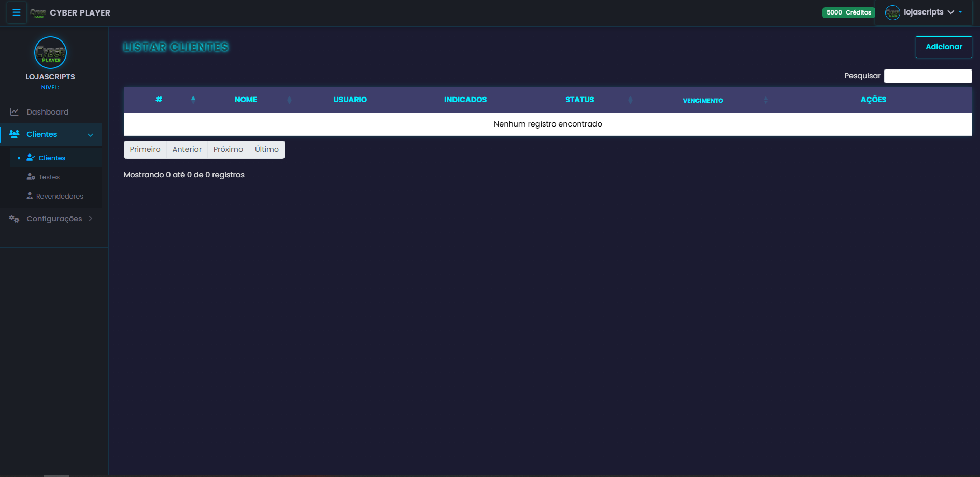This screenshot has height=477, width=980.
Task: Click the lojascripts avatar in top bar
Action: pos(892,12)
